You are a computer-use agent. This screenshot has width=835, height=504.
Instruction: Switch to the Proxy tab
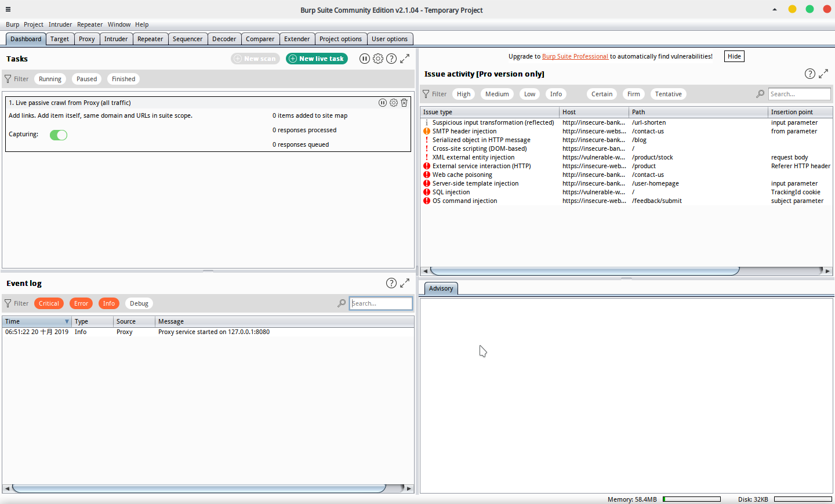pyautogui.click(x=86, y=39)
